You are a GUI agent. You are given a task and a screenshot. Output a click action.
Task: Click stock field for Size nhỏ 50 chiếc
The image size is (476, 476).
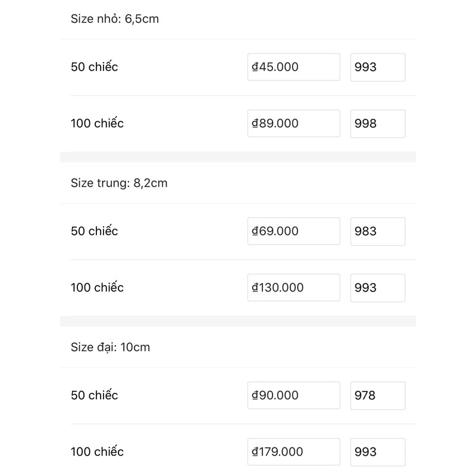pos(378,67)
